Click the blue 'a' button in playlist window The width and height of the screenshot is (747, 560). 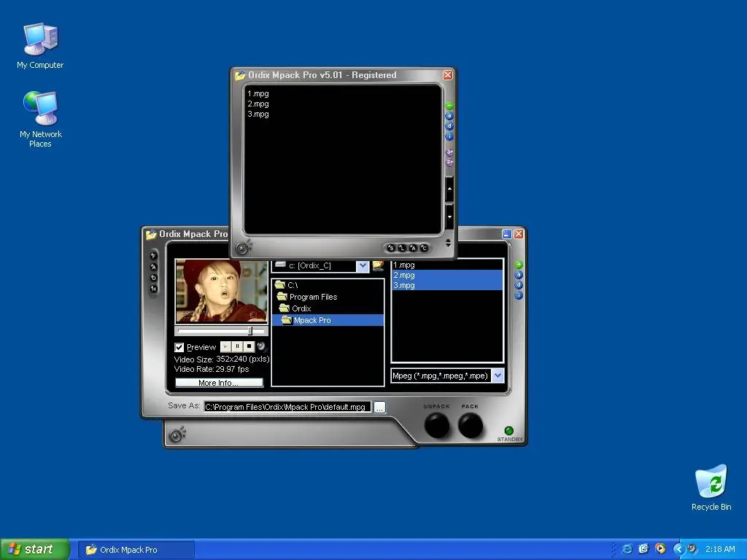449,116
